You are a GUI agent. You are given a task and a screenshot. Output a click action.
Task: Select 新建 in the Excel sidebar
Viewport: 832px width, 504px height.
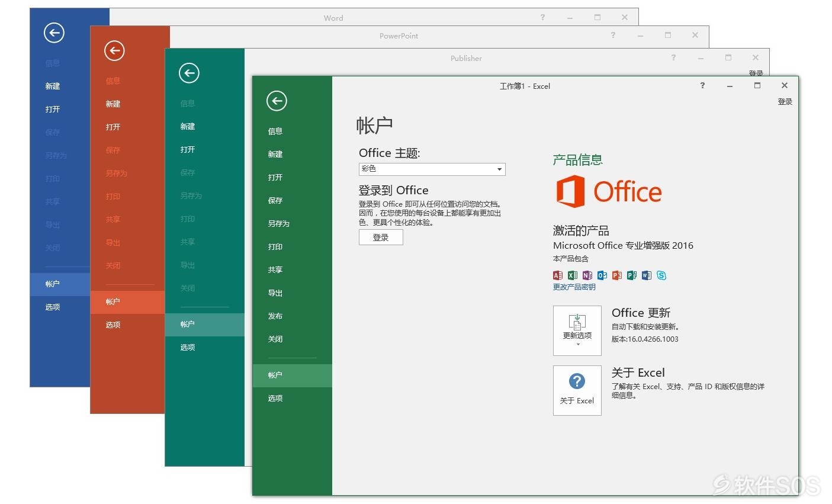275,155
